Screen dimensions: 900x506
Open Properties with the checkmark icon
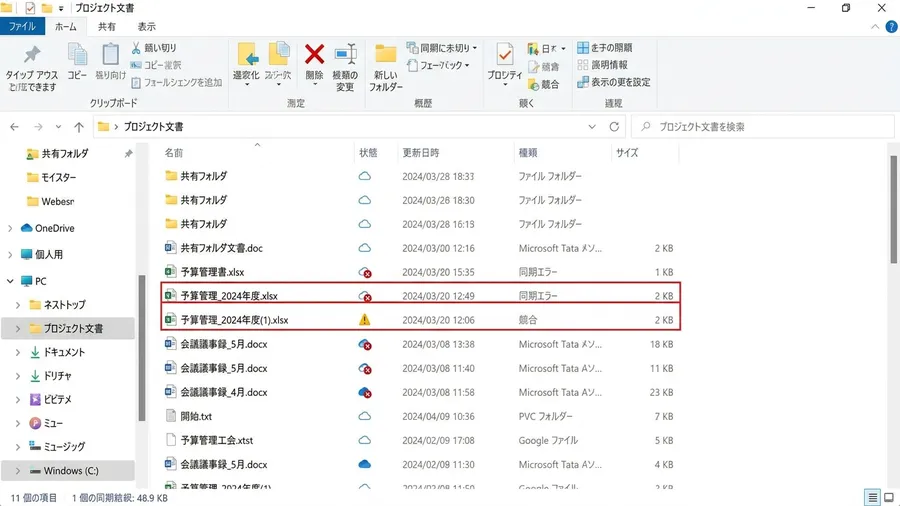505,55
